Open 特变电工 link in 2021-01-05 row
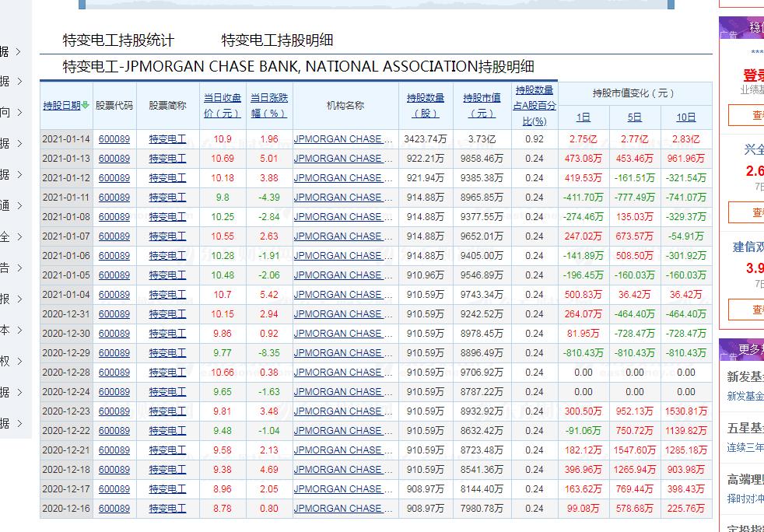This screenshot has height=532, width=764. [167, 276]
